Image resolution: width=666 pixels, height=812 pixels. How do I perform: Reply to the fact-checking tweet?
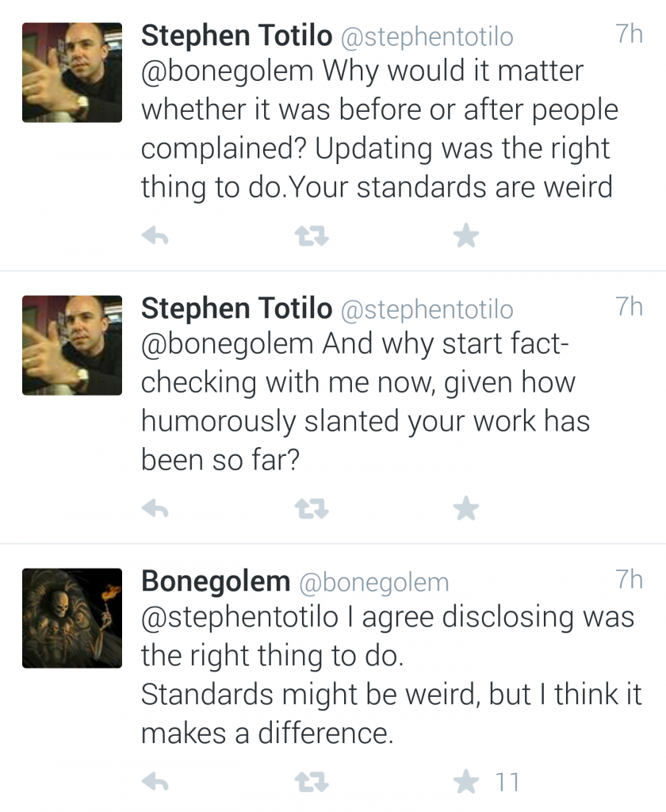coord(155,509)
